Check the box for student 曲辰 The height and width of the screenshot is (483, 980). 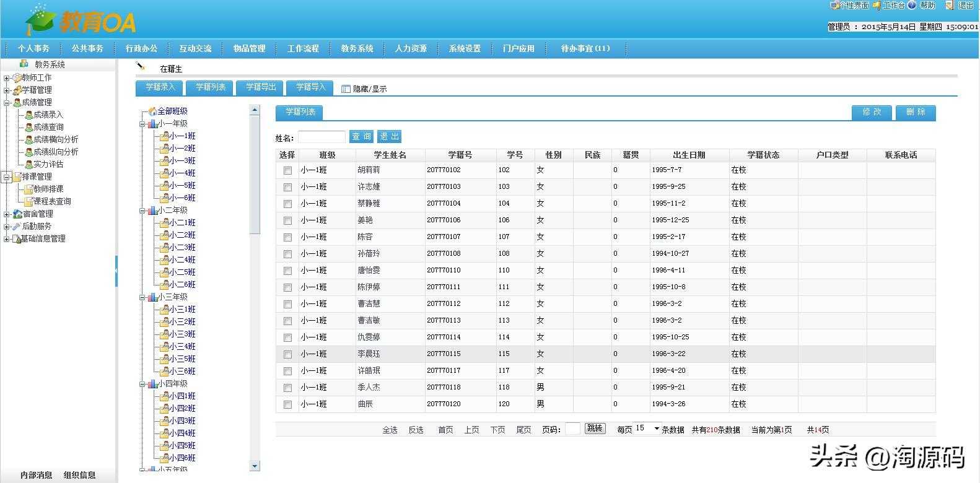[287, 404]
